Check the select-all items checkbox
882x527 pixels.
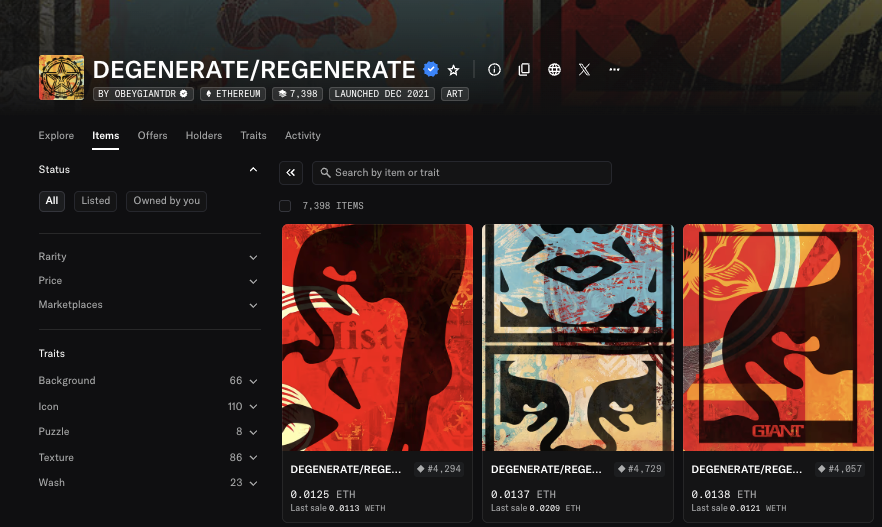tap(285, 206)
